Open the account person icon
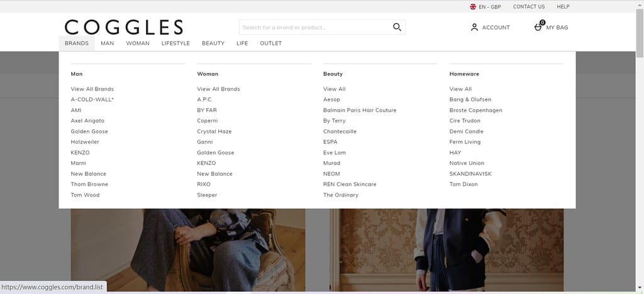 coord(474,27)
